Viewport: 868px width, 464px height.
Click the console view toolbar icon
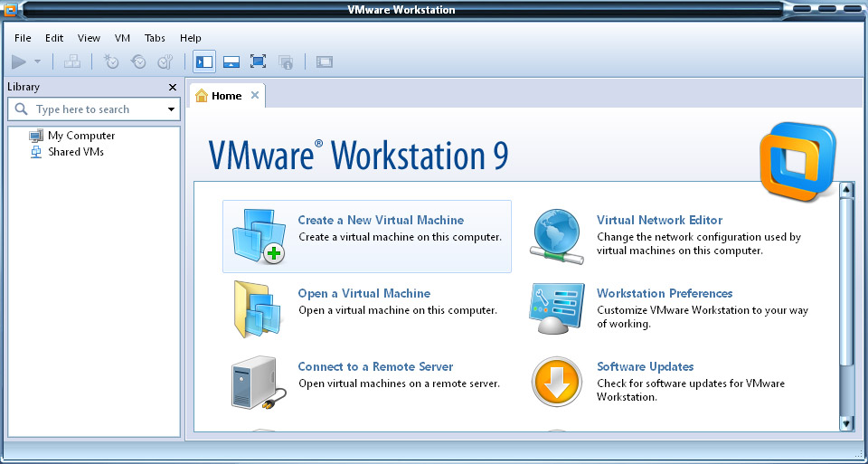pyautogui.click(x=325, y=62)
